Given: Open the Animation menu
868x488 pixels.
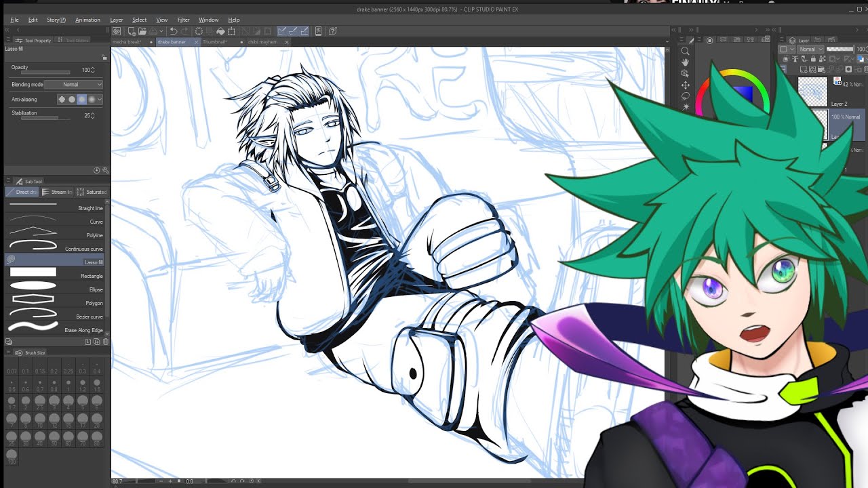Looking at the screenshot, I should click(87, 20).
